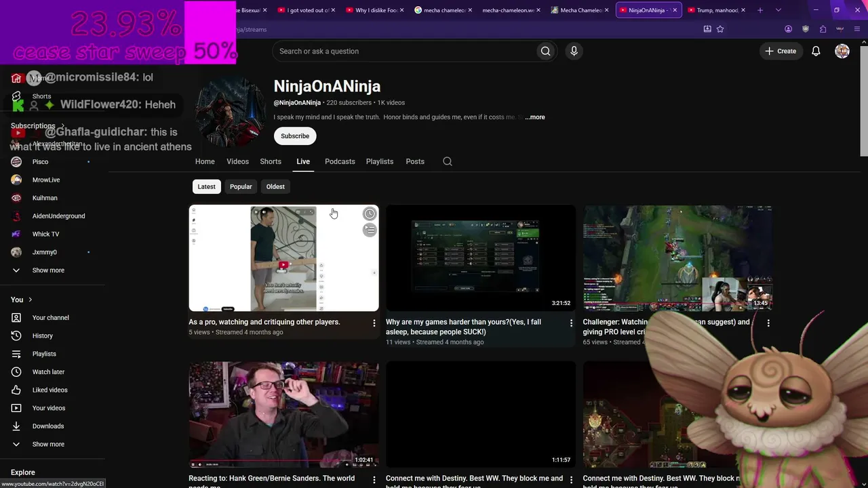Switch to channel Playlists tab
This screenshot has height=488, width=868.
[380, 161]
